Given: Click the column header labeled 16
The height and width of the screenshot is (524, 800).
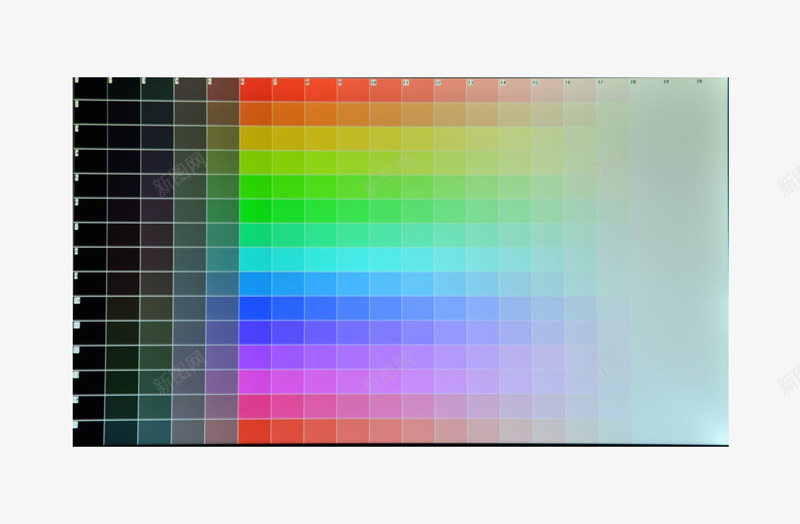Looking at the screenshot, I should click(567, 82).
